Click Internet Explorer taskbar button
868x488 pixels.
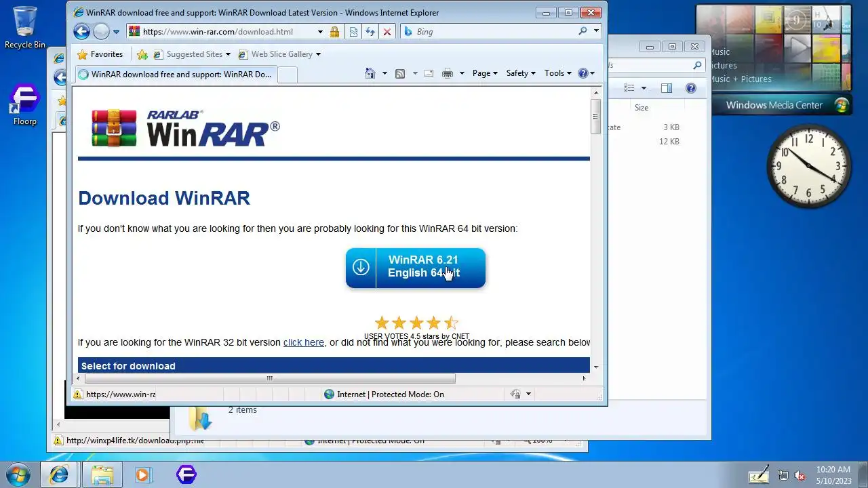pyautogui.click(x=59, y=474)
